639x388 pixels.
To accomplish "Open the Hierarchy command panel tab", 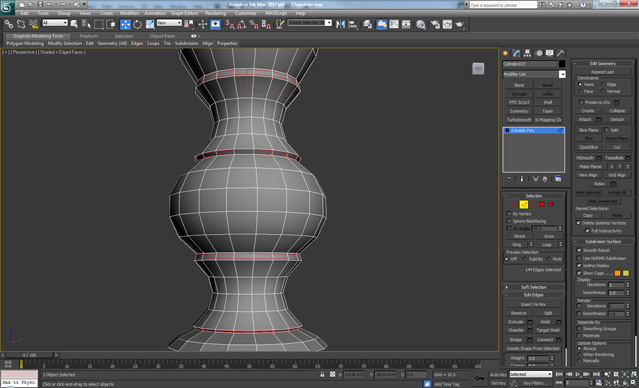I will click(527, 53).
